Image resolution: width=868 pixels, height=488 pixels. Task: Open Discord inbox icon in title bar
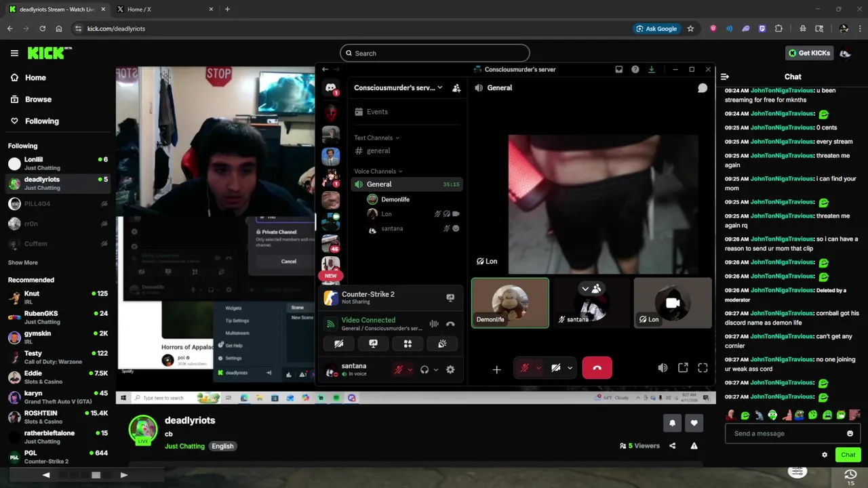[618, 69]
